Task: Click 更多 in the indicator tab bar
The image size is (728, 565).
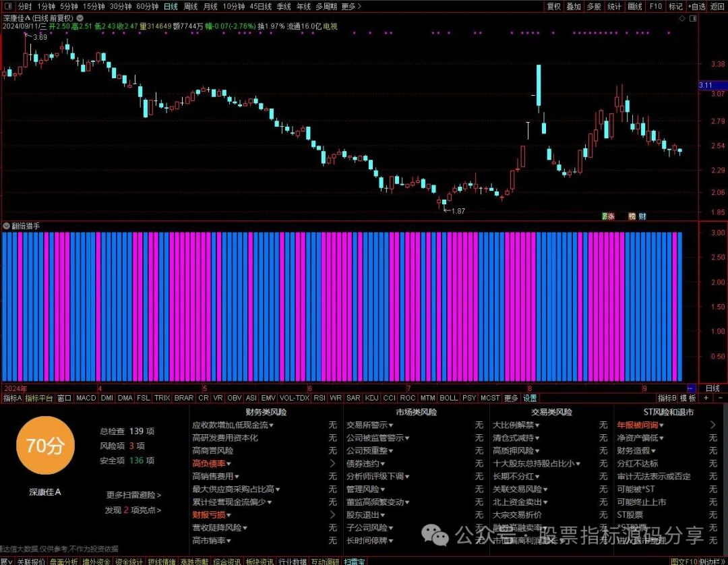Action: click(511, 398)
